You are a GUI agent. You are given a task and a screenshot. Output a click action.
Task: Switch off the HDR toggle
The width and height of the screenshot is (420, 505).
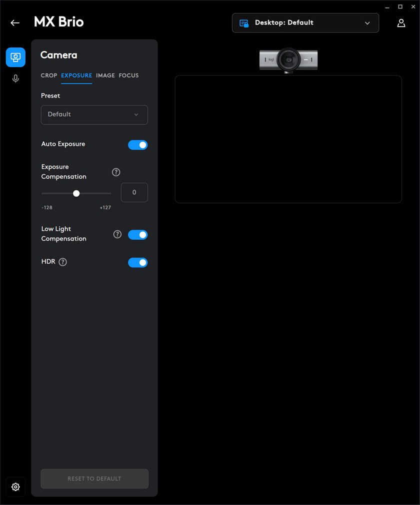[138, 262]
